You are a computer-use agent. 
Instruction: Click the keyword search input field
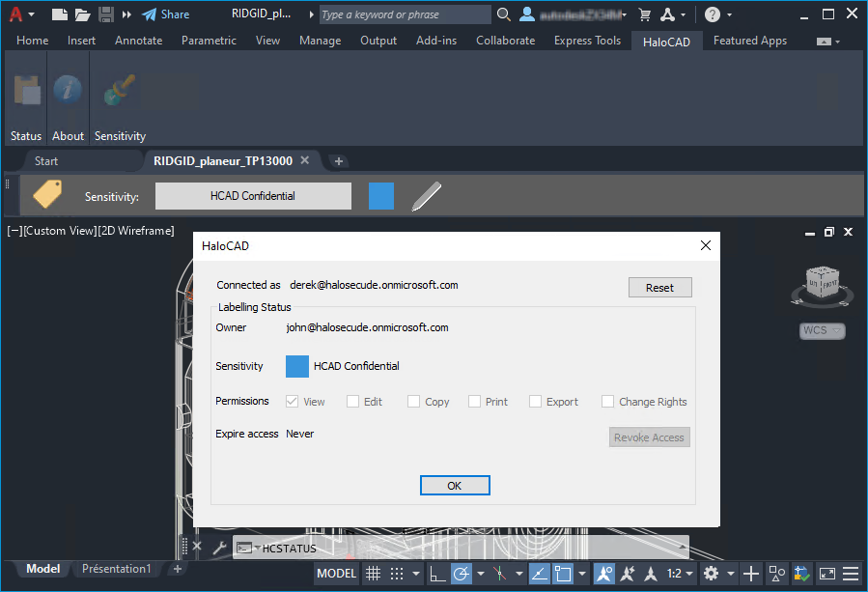coord(406,14)
